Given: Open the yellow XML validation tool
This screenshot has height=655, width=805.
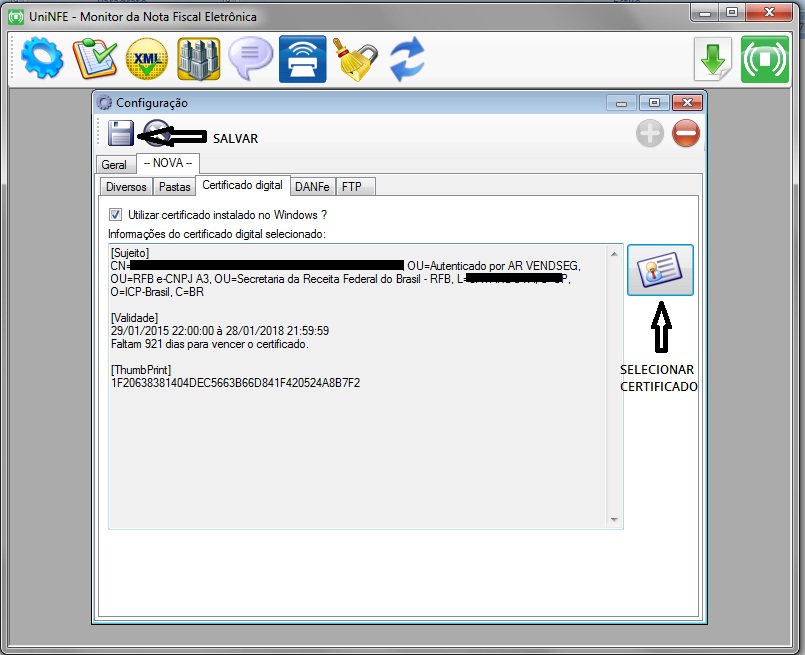Looking at the screenshot, I should (x=147, y=59).
